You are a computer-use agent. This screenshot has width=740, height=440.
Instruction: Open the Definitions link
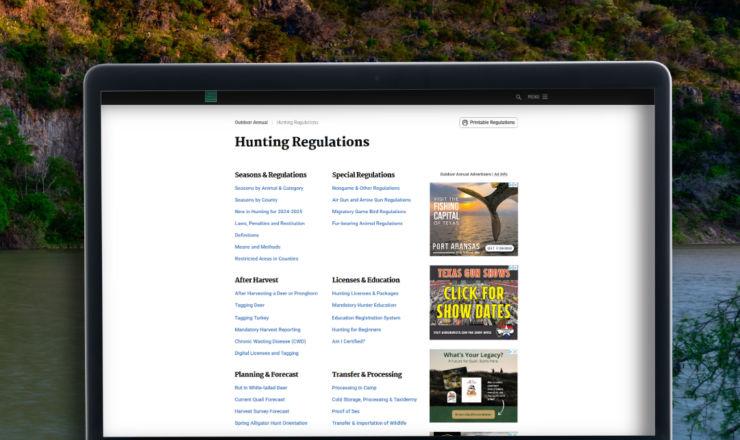tap(247, 235)
